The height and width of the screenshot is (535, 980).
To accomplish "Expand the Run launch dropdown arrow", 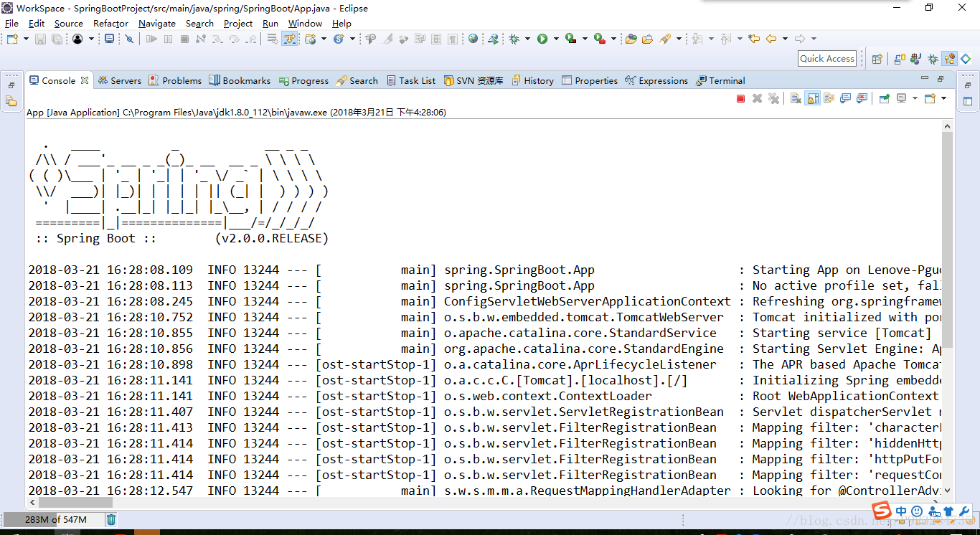I will (556, 39).
